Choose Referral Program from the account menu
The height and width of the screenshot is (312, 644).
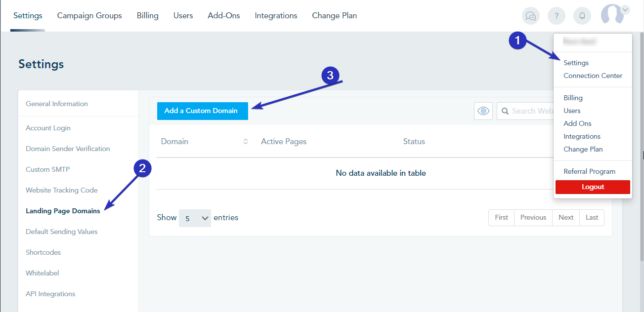click(590, 171)
